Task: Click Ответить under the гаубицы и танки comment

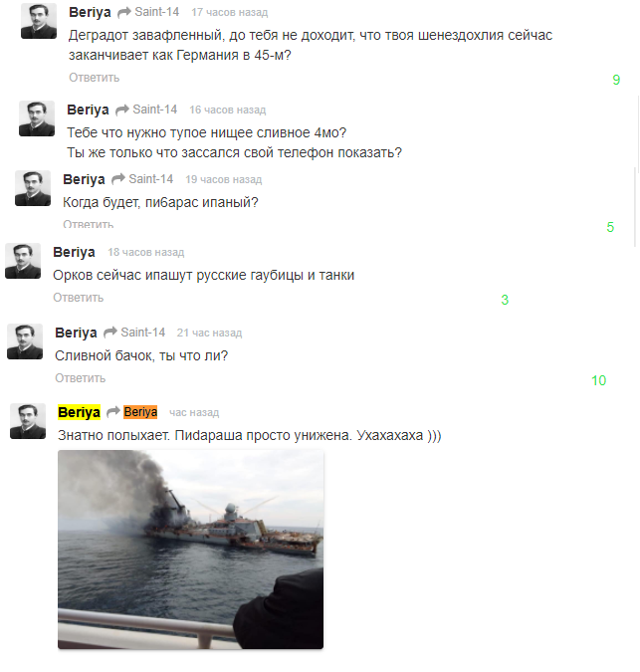Action: (x=79, y=298)
